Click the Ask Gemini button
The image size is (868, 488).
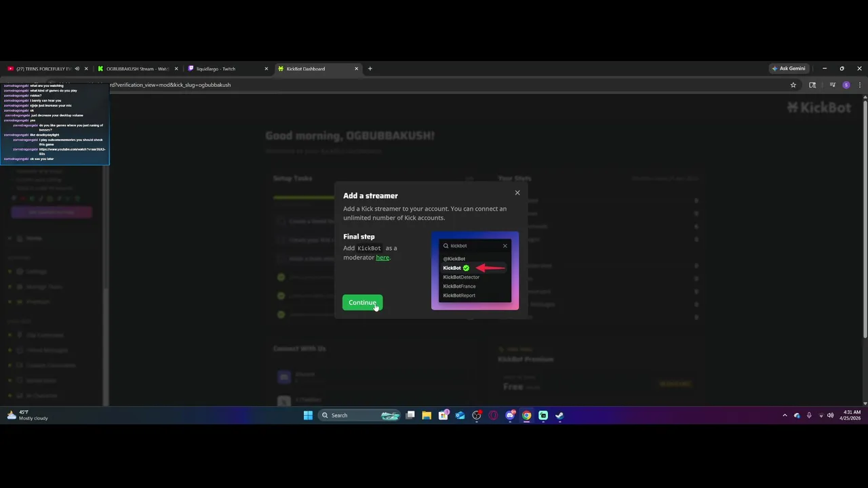pyautogui.click(x=789, y=68)
